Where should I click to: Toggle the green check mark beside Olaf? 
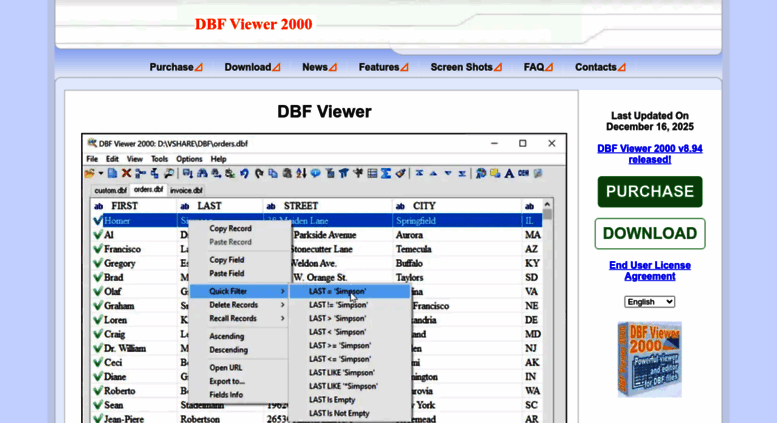pyautogui.click(x=98, y=291)
